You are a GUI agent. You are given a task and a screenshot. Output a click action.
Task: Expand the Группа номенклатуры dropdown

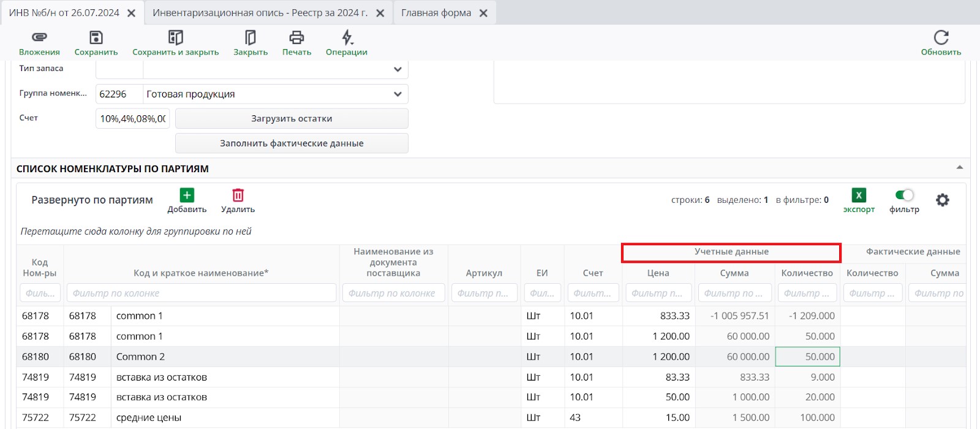398,94
